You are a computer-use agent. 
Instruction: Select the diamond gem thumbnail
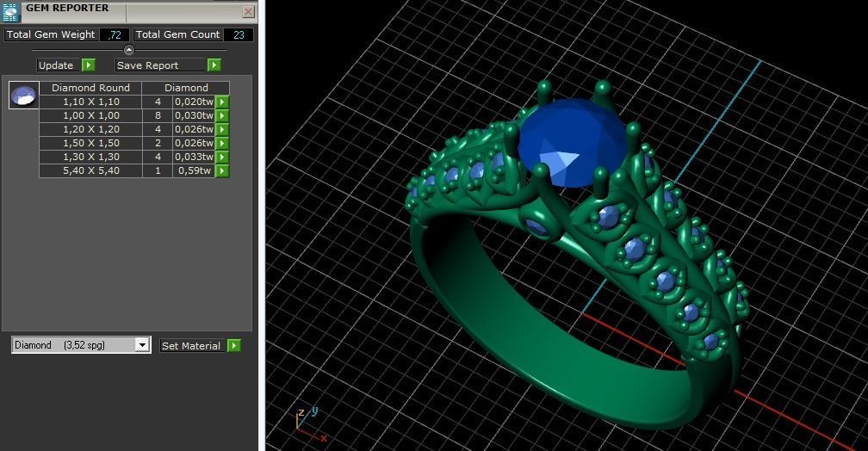point(24,95)
